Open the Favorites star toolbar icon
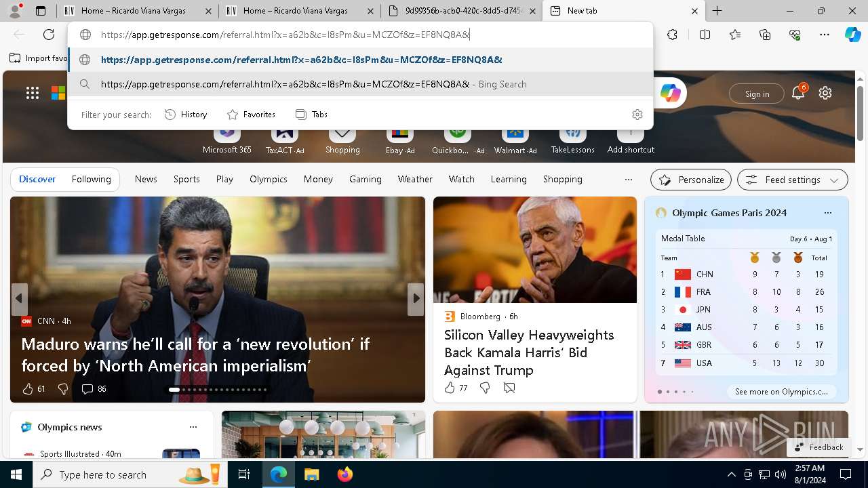Screen dimensions: 868x488 click(x=735, y=35)
